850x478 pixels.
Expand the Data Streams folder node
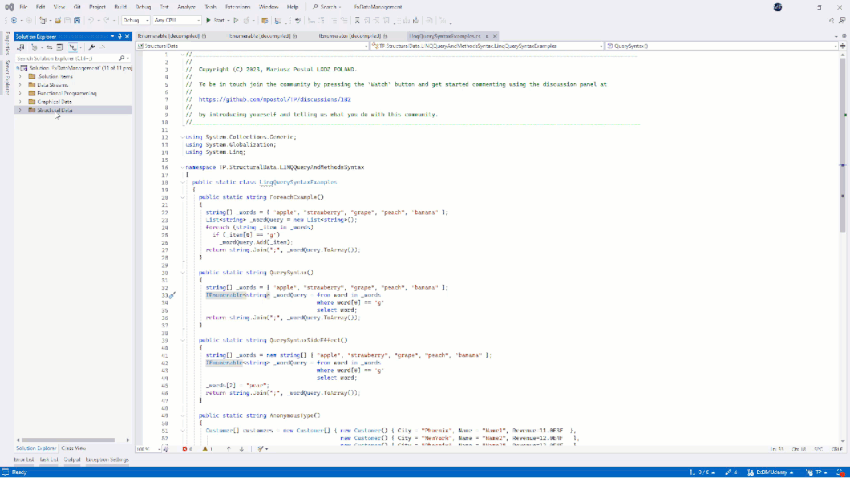tap(20, 85)
